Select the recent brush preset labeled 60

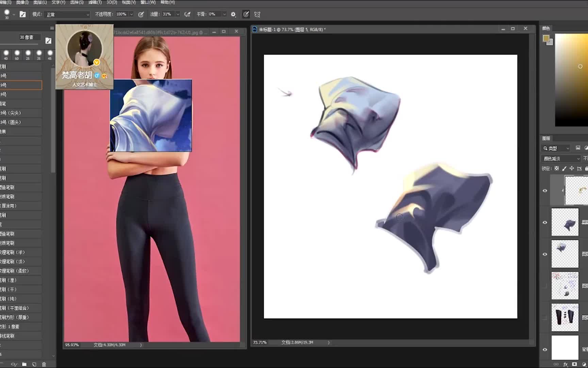pyautogui.click(x=17, y=54)
